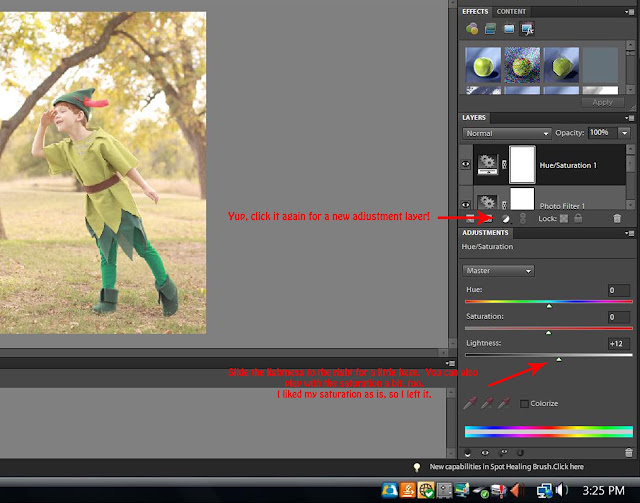Open the Opacity slider dropdown arrow

(624, 133)
